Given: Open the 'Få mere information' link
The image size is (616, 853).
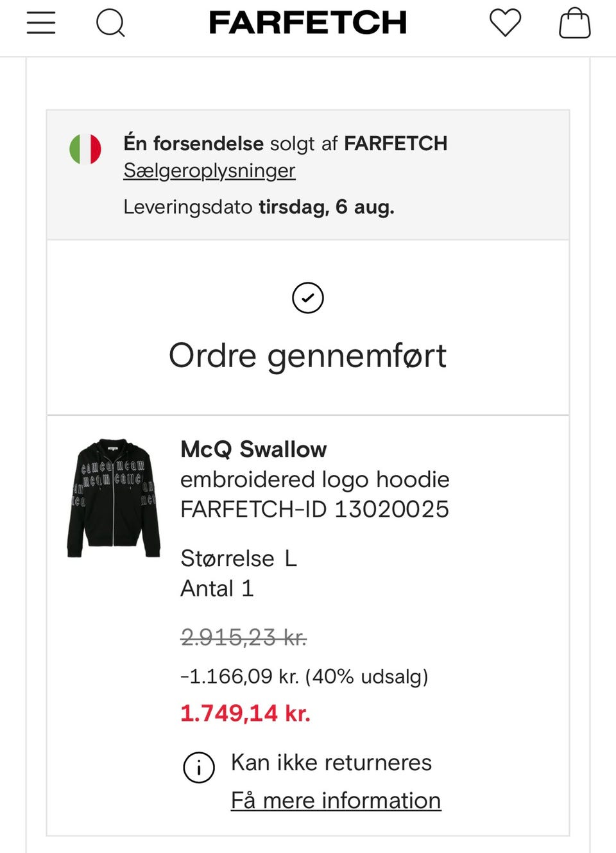Looking at the screenshot, I should (336, 800).
